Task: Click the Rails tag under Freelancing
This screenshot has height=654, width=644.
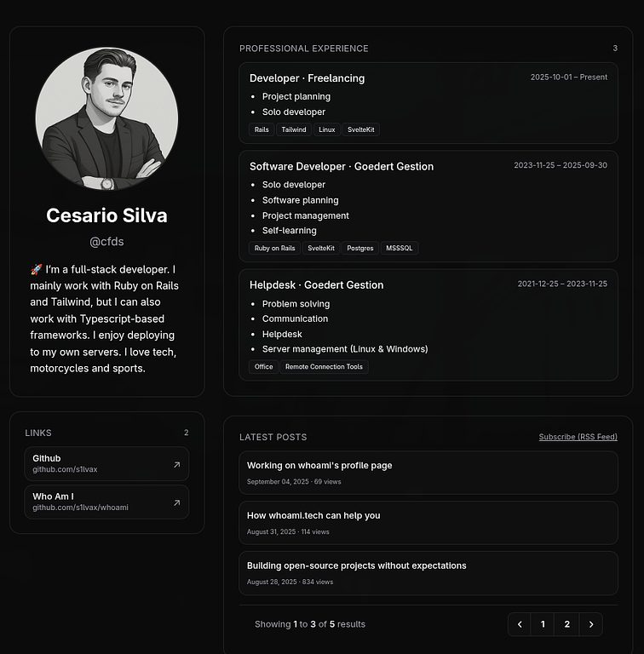Action: 262,130
